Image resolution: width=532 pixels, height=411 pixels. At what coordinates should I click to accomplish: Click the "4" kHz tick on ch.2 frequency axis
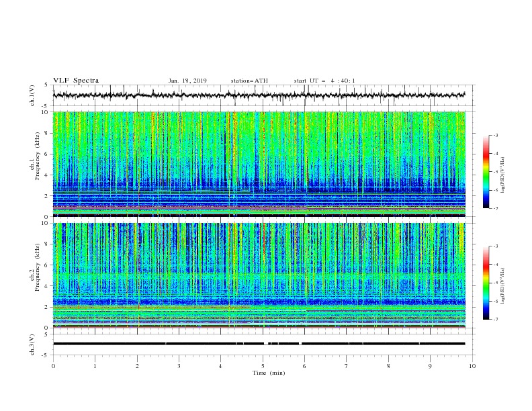point(46,286)
